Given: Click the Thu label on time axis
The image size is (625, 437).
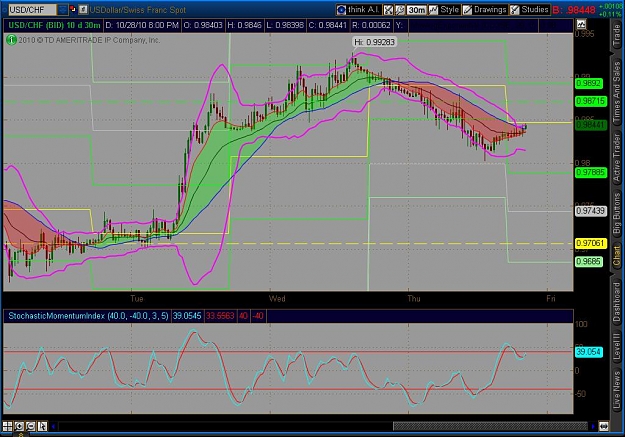Looking at the screenshot, I should (x=414, y=299).
